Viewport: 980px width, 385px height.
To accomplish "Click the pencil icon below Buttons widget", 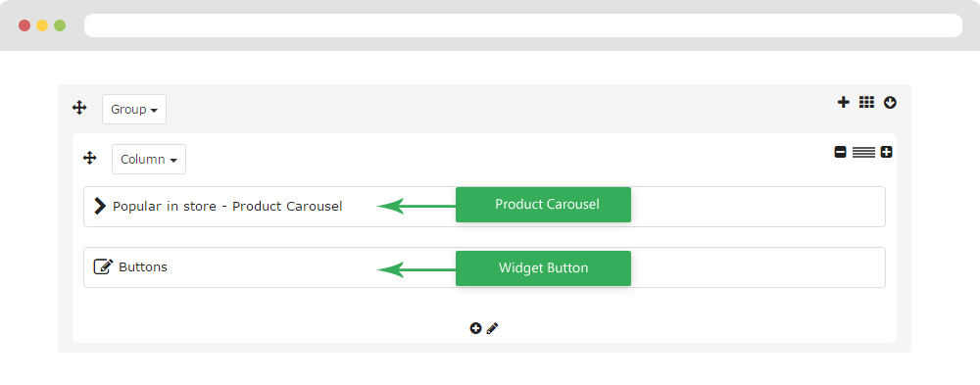I will (493, 328).
